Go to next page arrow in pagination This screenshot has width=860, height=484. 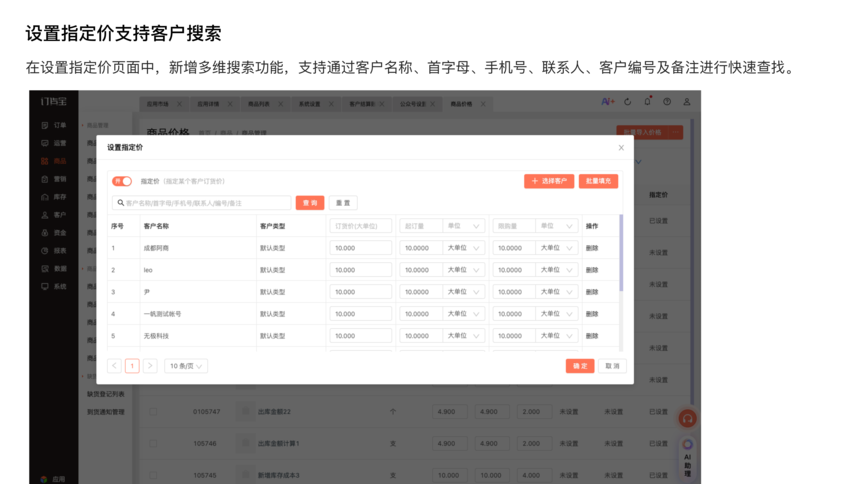tap(150, 366)
